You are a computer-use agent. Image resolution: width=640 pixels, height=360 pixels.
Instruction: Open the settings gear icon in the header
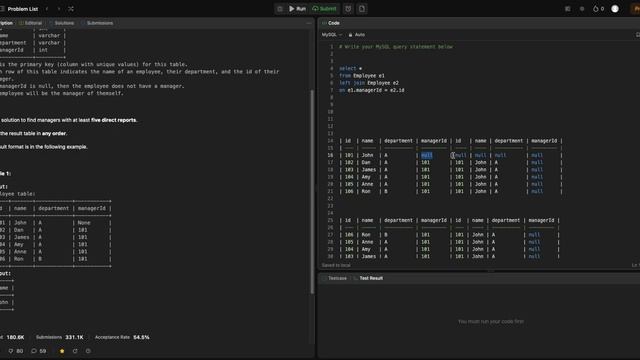(x=582, y=9)
